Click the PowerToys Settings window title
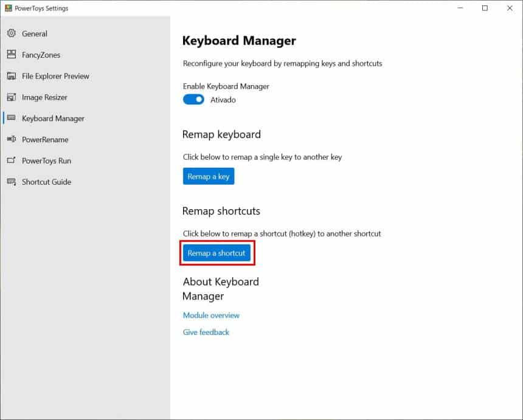Image resolution: width=523 pixels, height=420 pixels. (x=41, y=9)
